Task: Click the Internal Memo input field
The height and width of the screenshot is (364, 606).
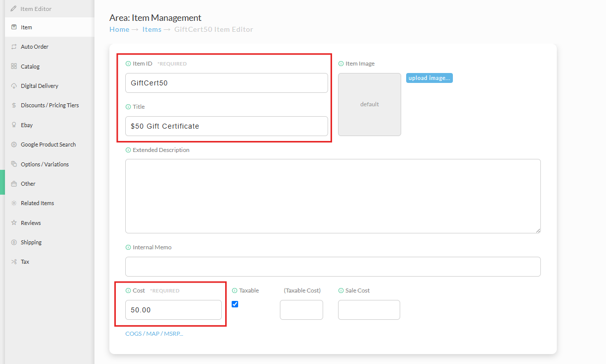Action: [333, 267]
